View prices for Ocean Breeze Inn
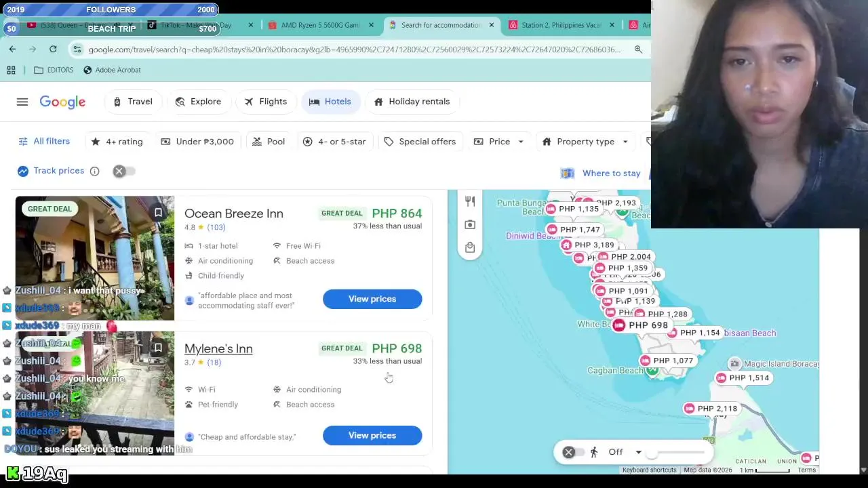 [x=372, y=299]
